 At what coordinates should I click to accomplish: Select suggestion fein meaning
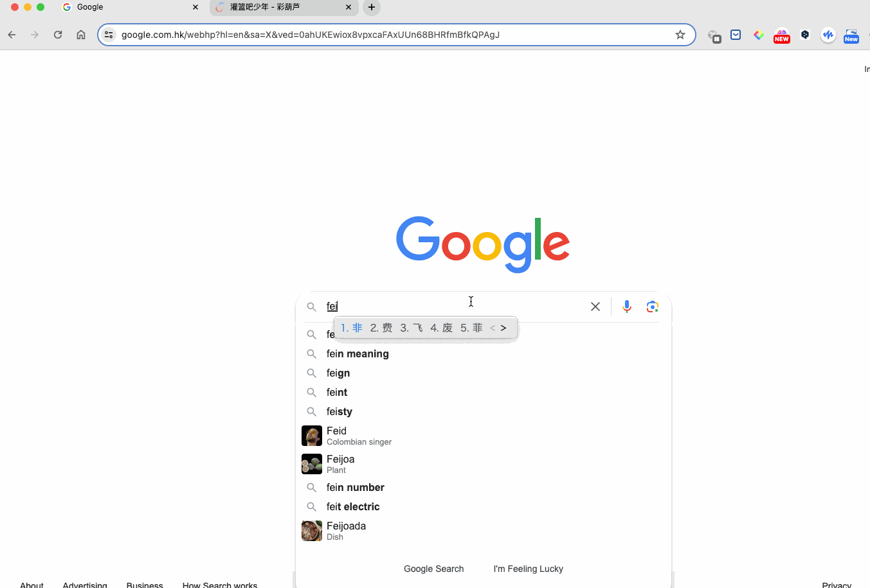coord(484,354)
